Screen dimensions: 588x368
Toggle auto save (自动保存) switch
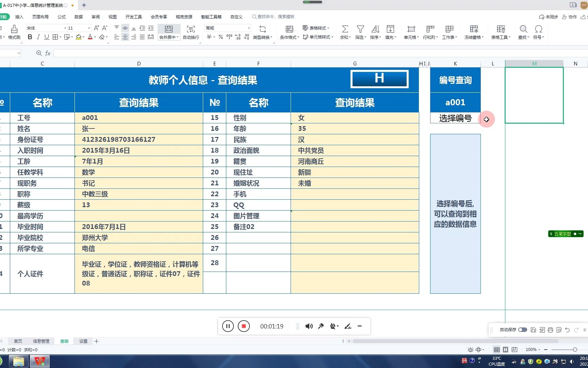coord(523,330)
